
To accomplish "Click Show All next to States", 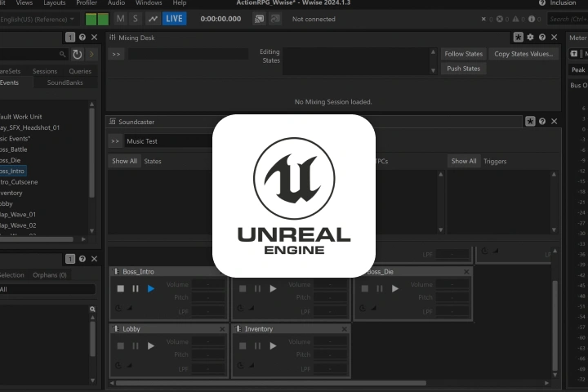I will coord(124,161).
